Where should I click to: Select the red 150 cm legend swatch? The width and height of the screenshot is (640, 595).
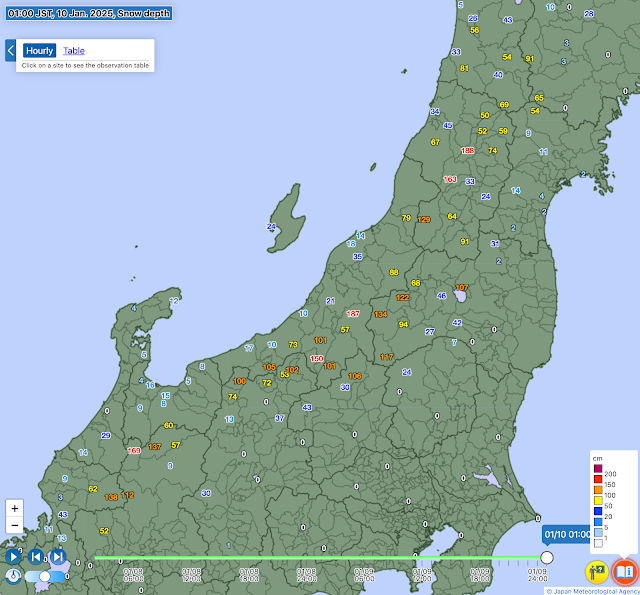point(597,483)
